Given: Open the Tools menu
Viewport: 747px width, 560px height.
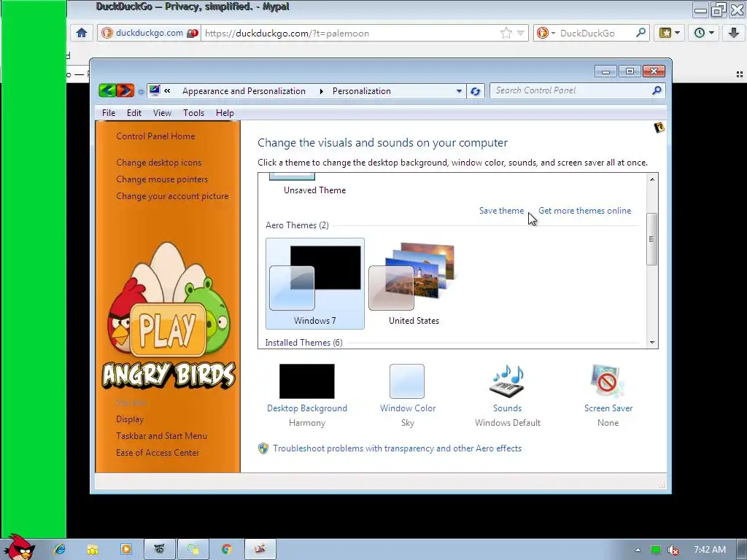Looking at the screenshot, I should point(193,113).
